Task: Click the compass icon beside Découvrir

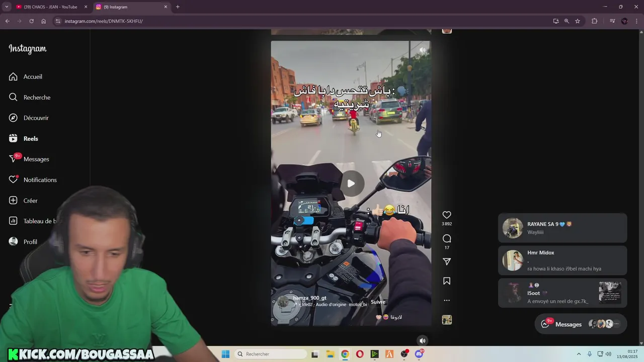Action: point(13,118)
